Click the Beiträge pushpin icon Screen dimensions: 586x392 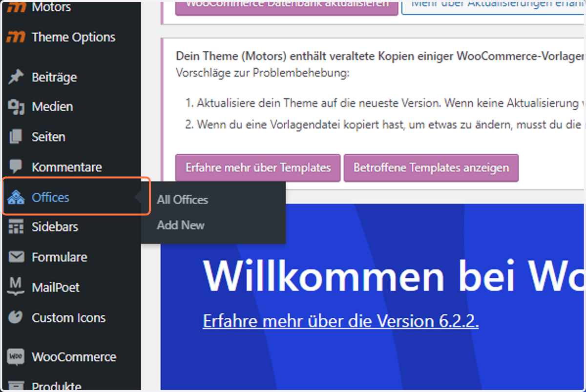click(x=16, y=77)
